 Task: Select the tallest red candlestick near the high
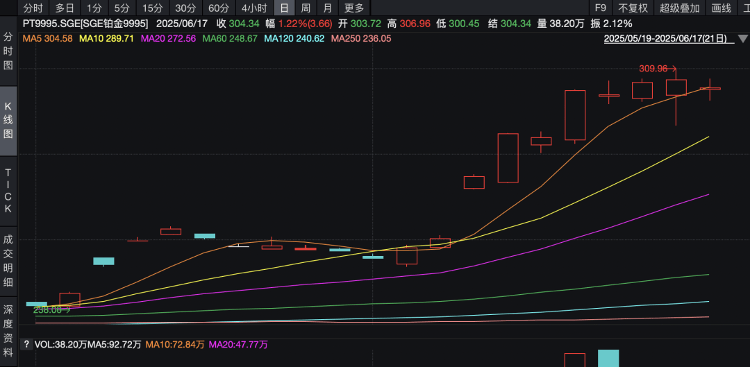575,115
